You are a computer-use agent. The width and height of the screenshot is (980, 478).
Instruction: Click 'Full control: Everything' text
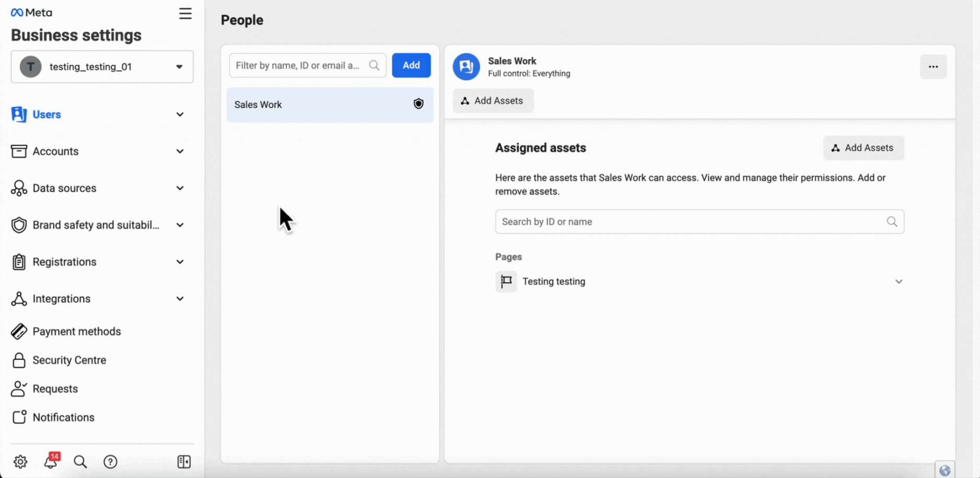point(529,74)
